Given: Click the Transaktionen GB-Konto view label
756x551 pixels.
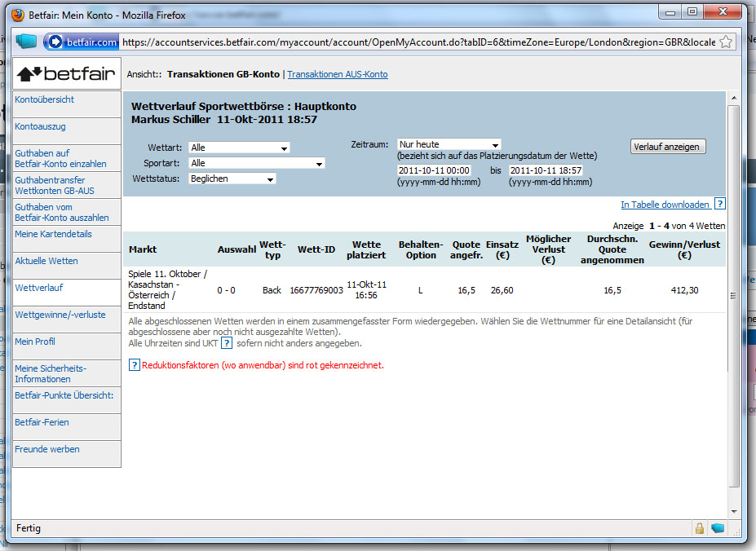Looking at the screenshot, I should pyautogui.click(x=223, y=74).
